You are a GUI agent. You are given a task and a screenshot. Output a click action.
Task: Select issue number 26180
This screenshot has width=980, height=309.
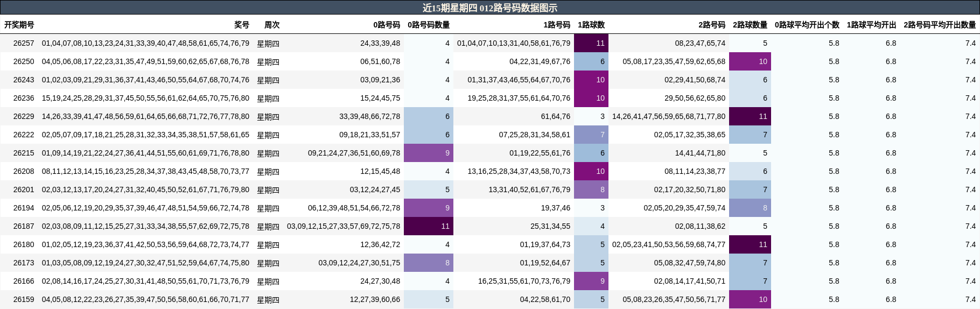(24, 244)
